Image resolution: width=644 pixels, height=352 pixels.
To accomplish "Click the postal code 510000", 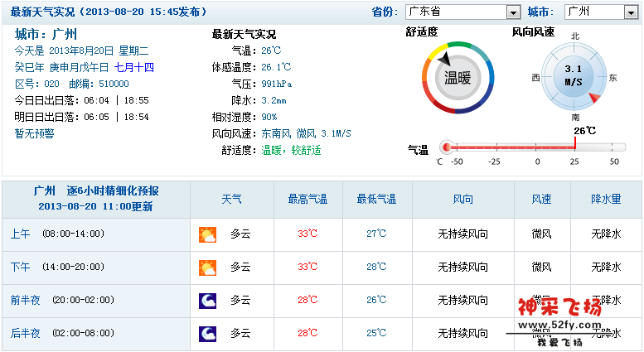I will pos(114,84).
